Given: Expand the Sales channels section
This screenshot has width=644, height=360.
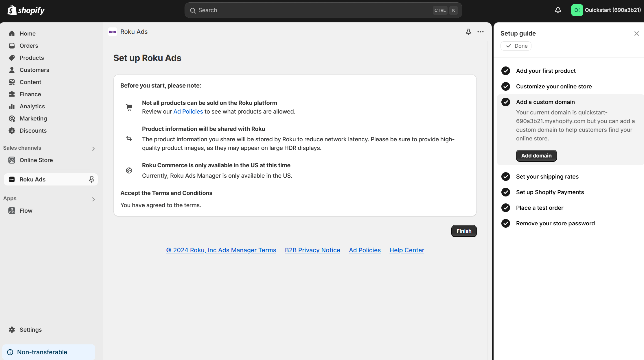Looking at the screenshot, I should pos(93,149).
